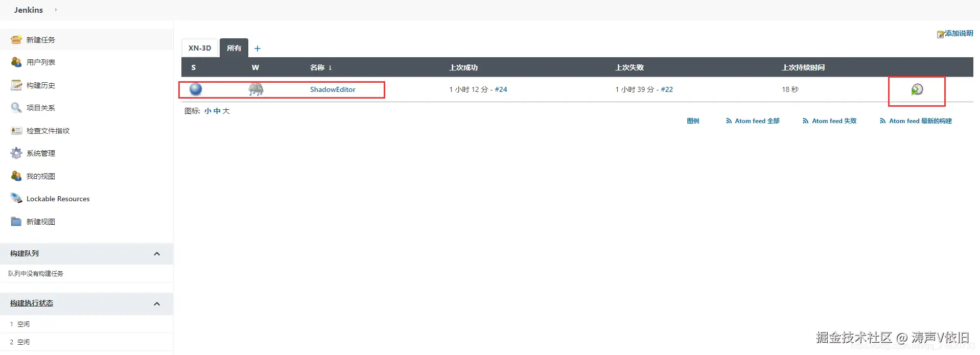Click executor 1 空闲 row
This screenshot has width=980, height=355.
(x=86, y=324)
